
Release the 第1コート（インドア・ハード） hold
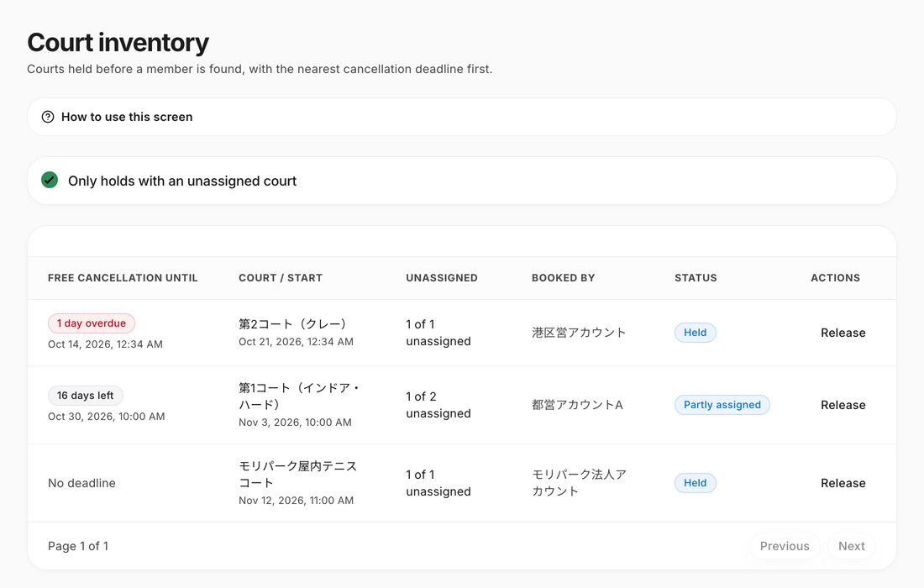(843, 405)
